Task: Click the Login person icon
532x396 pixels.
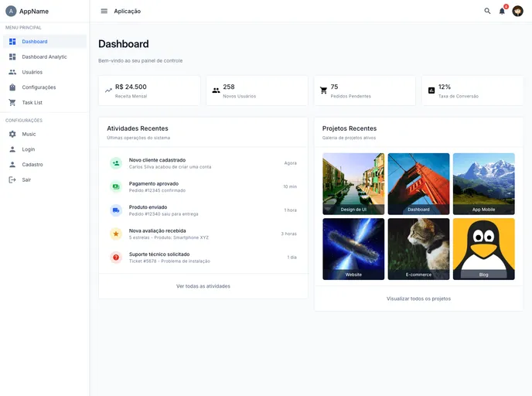Action: point(12,149)
